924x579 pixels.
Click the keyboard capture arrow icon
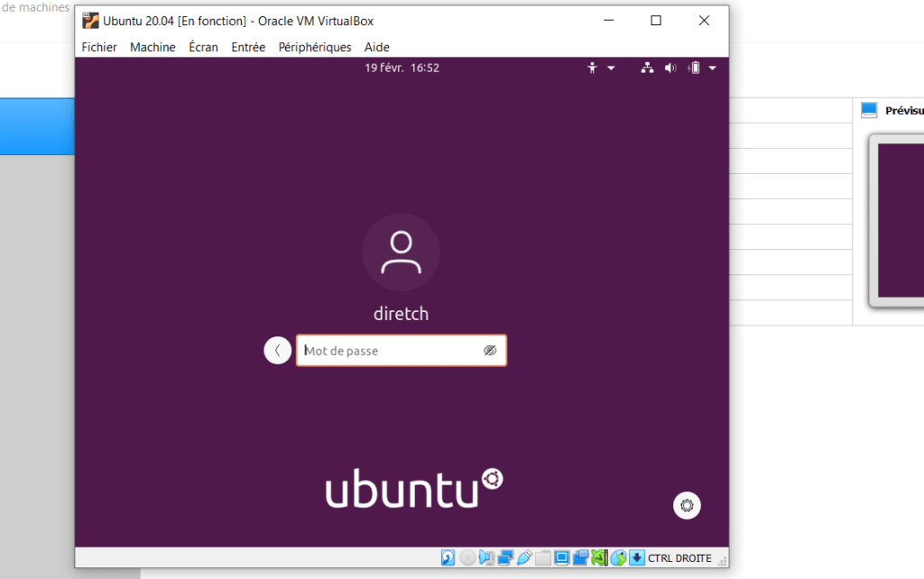pos(637,557)
